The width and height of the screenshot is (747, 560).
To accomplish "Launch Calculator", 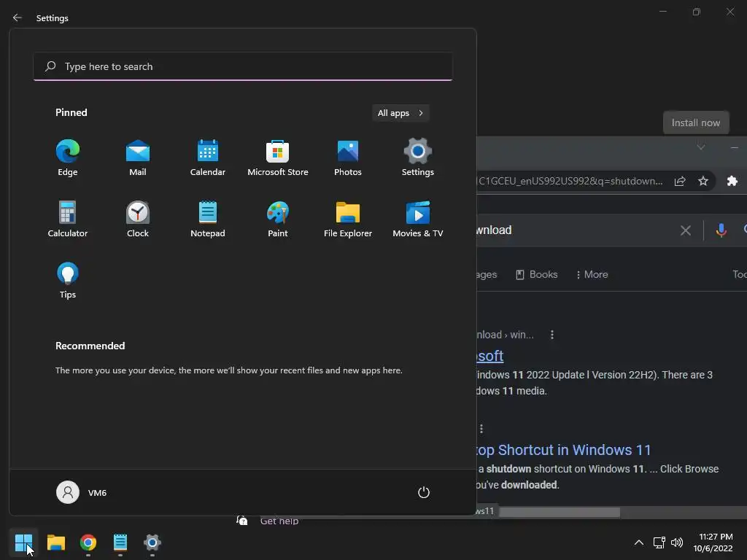I will (68, 219).
